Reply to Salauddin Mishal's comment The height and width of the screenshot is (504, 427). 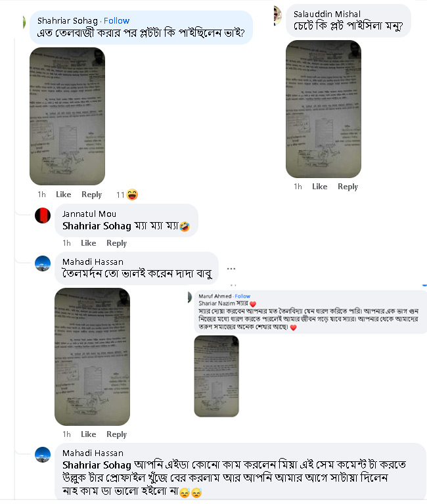coord(348,187)
